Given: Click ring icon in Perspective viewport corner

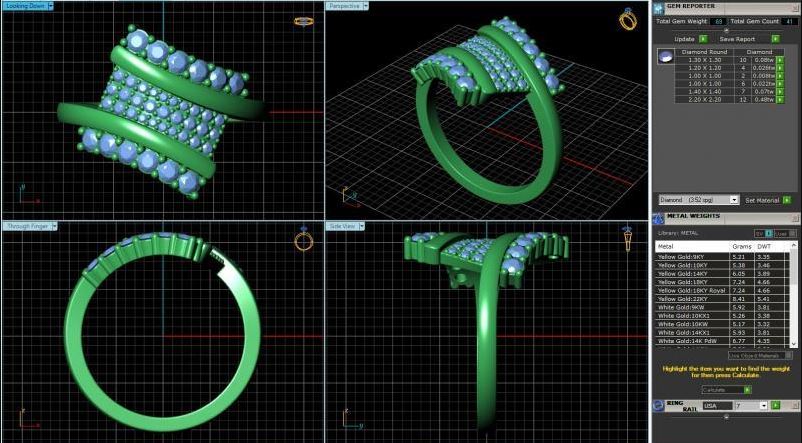Looking at the screenshot, I should tap(628, 19).
